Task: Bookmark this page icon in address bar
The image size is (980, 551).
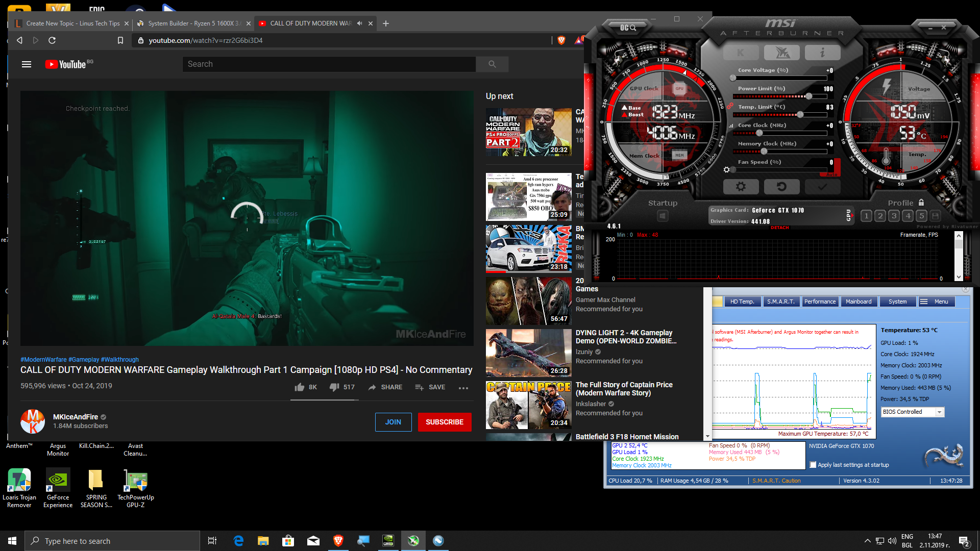Action: point(120,40)
